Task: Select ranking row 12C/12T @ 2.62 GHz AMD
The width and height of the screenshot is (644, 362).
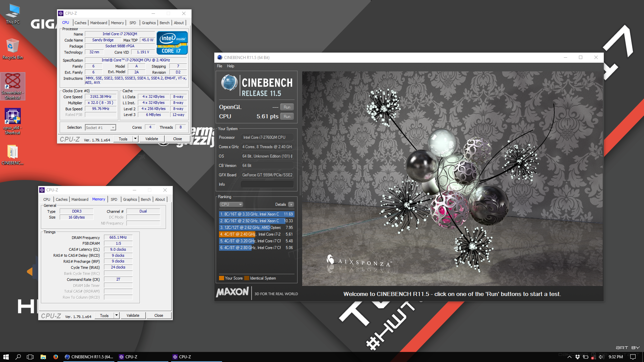Action: 257,228
